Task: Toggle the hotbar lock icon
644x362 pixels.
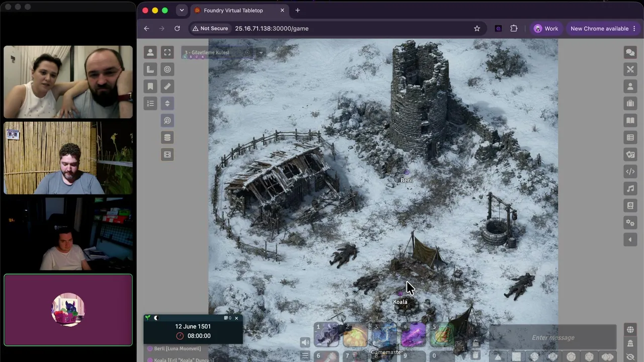Action: (x=475, y=343)
